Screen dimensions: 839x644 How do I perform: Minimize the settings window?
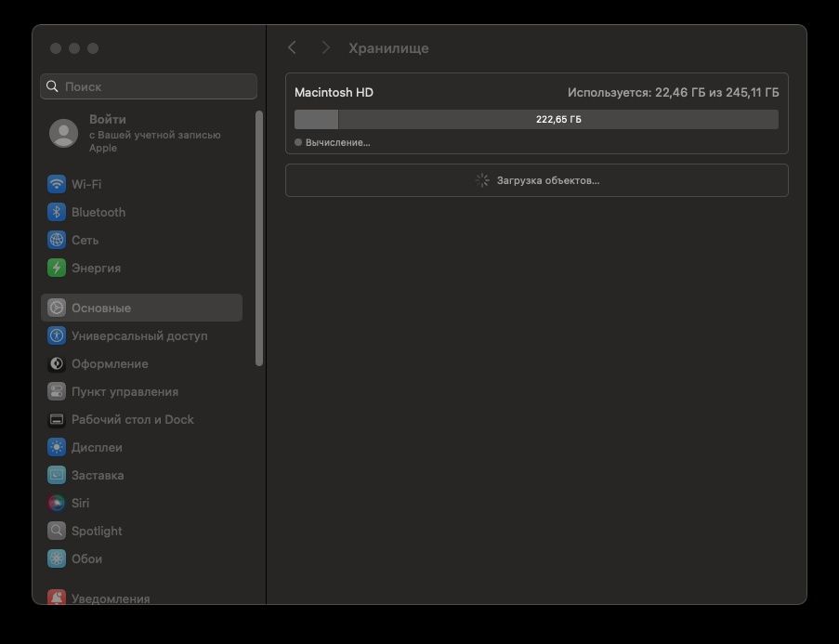pos(74,48)
